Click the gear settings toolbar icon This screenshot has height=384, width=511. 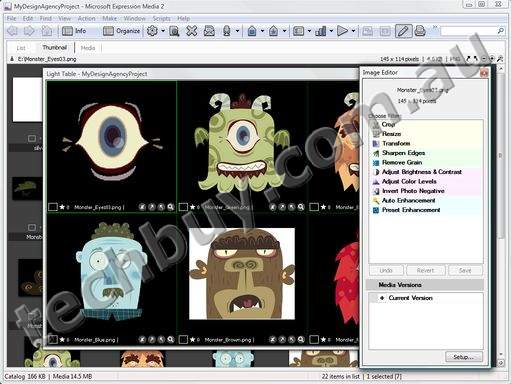(x=152, y=31)
